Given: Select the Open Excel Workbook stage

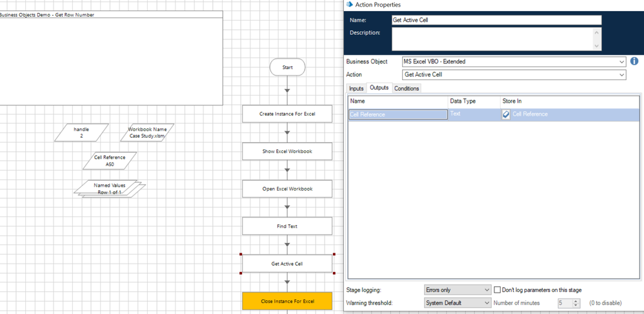Looking at the screenshot, I should click(287, 189).
